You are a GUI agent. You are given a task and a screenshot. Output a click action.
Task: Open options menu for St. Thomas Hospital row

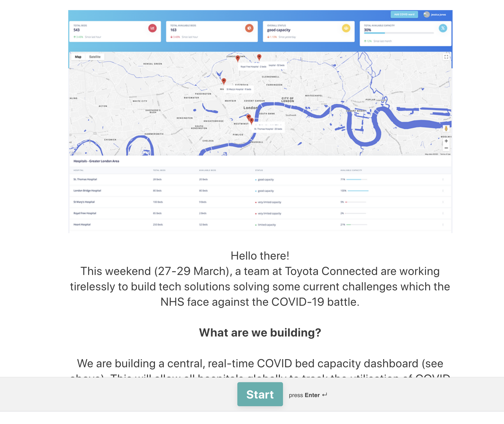(x=443, y=180)
